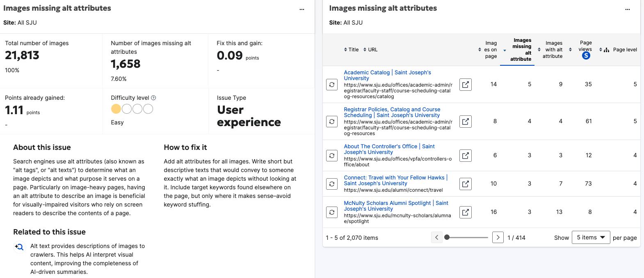Click the 0.09 points gain value

230,55
